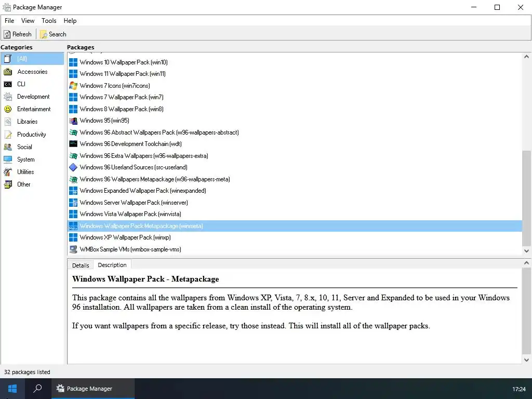Click the Windows 96 Extra Wallpapers icon
Viewport: 532px width, 399px height.
click(73, 156)
